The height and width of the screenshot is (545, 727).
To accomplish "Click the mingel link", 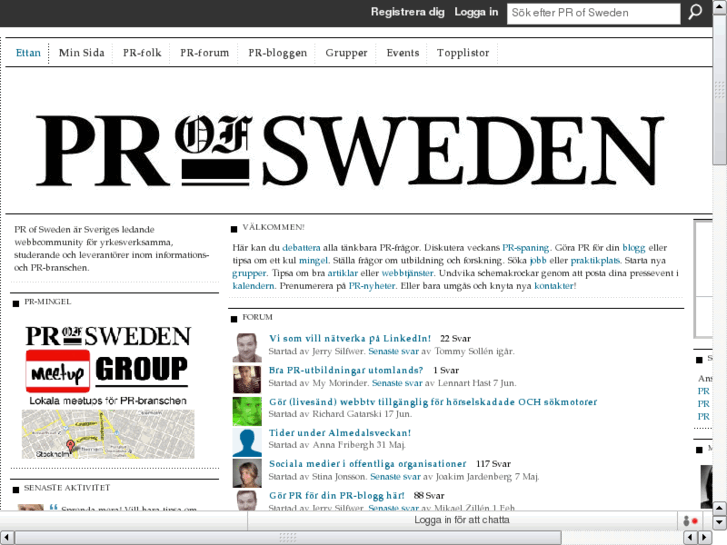I will tap(313, 260).
